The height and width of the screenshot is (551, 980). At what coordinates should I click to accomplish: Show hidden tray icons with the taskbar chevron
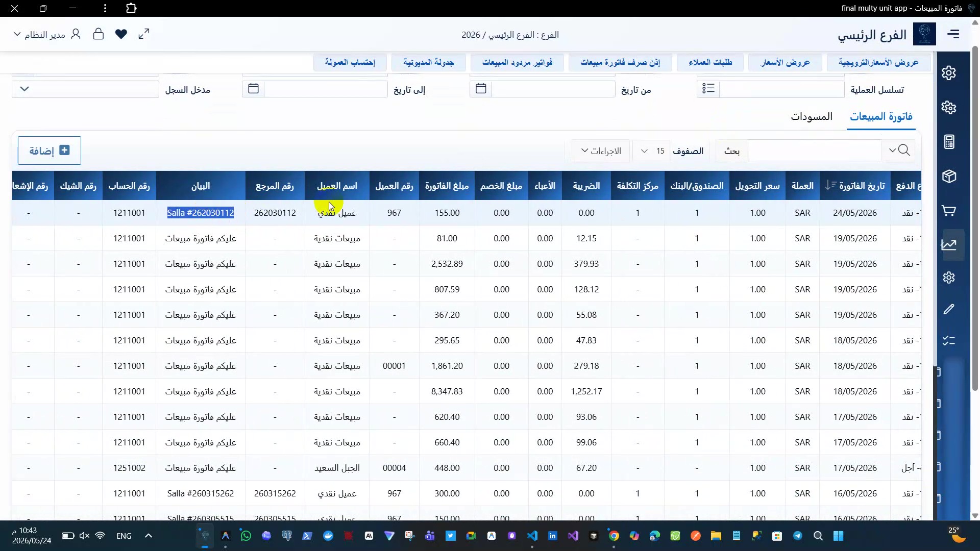pos(149,536)
